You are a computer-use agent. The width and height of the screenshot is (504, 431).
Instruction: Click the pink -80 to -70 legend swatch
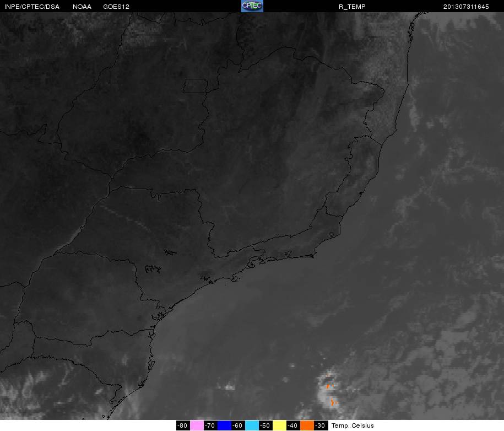(197, 425)
